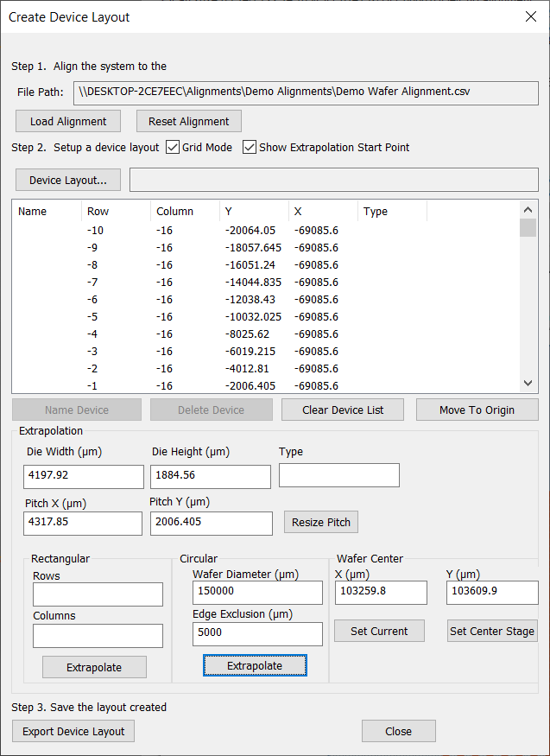Viewport: 550px width, 756px height.
Task: Focus the Die Width input field
Action: click(x=84, y=477)
